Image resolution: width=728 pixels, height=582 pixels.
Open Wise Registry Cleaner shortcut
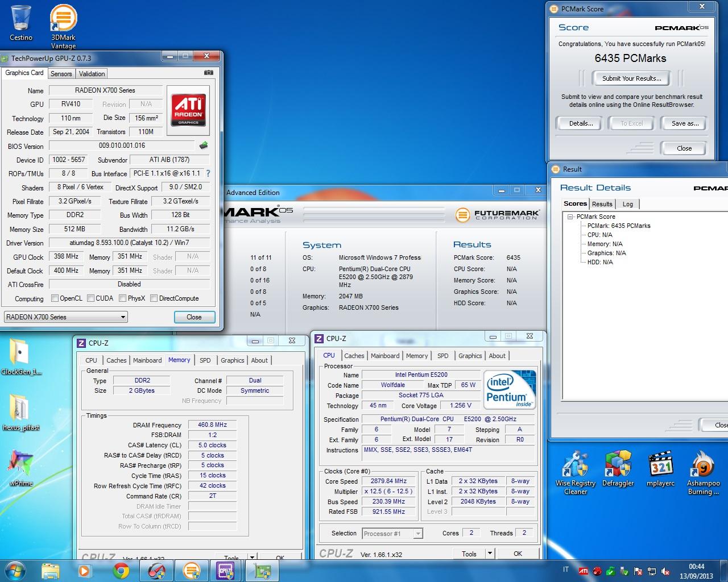click(x=575, y=472)
